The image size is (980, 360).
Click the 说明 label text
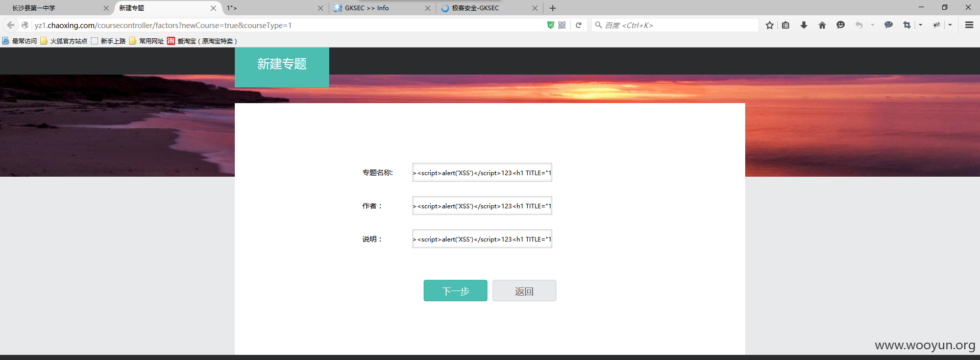(x=372, y=239)
